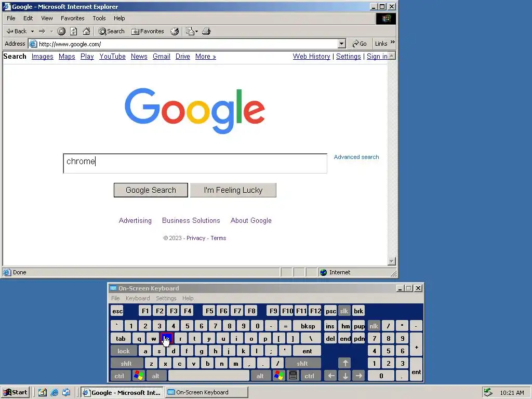Open the More » Google services link
This screenshot has width=532, height=399.
(x=206, y=56)
